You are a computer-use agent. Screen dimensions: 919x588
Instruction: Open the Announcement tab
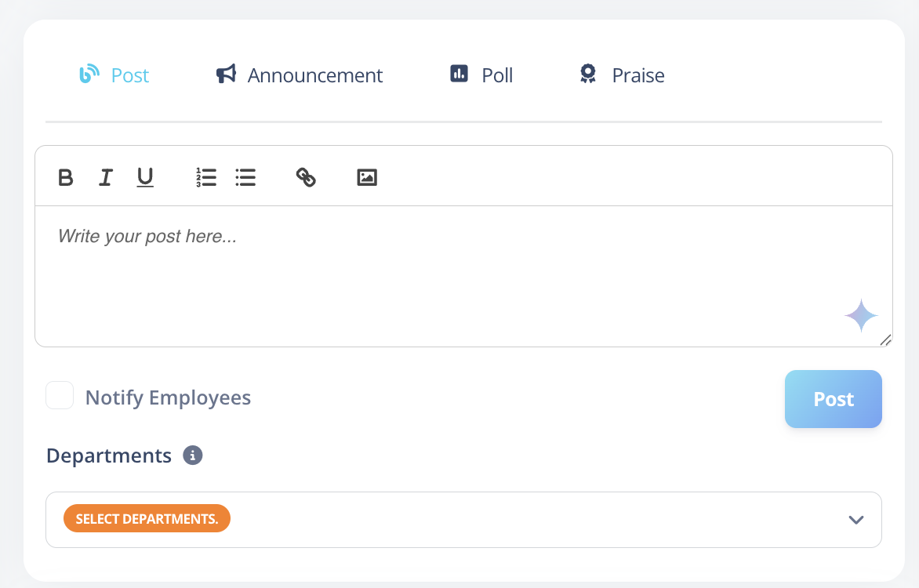click(x=300, y=75)
